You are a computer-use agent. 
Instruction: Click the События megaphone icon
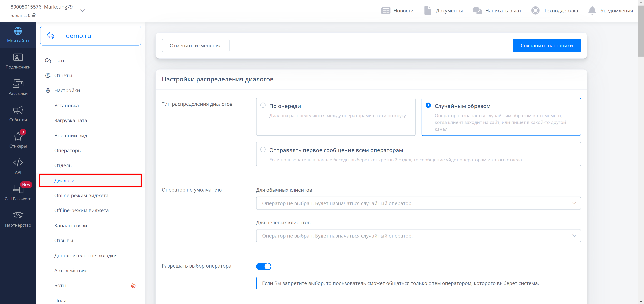[18, 110]
